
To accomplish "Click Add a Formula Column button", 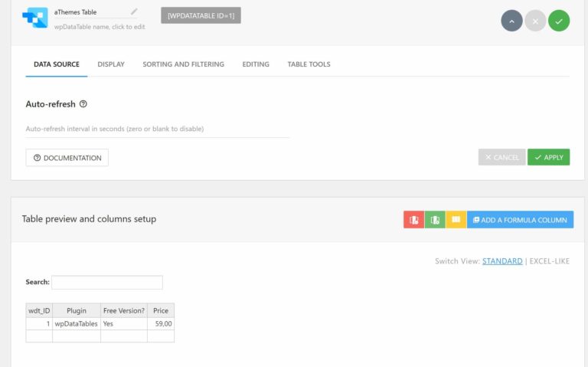I will (x=520, y=220).
